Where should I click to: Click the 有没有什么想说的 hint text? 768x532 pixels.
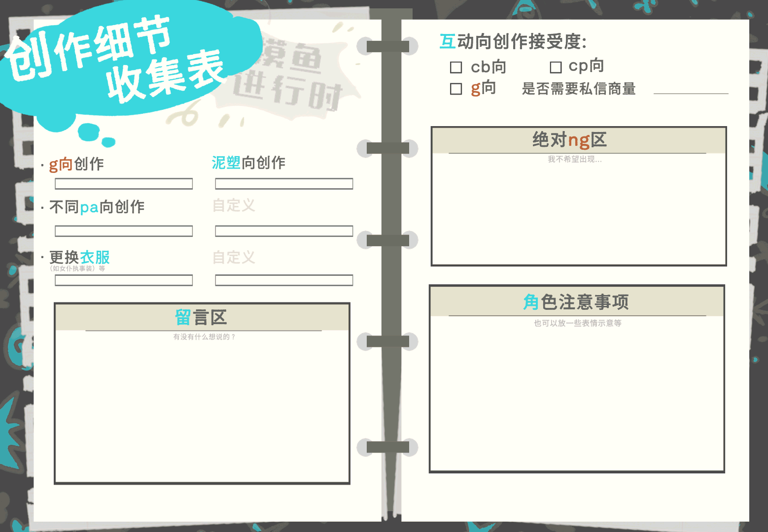click(204, 337)
